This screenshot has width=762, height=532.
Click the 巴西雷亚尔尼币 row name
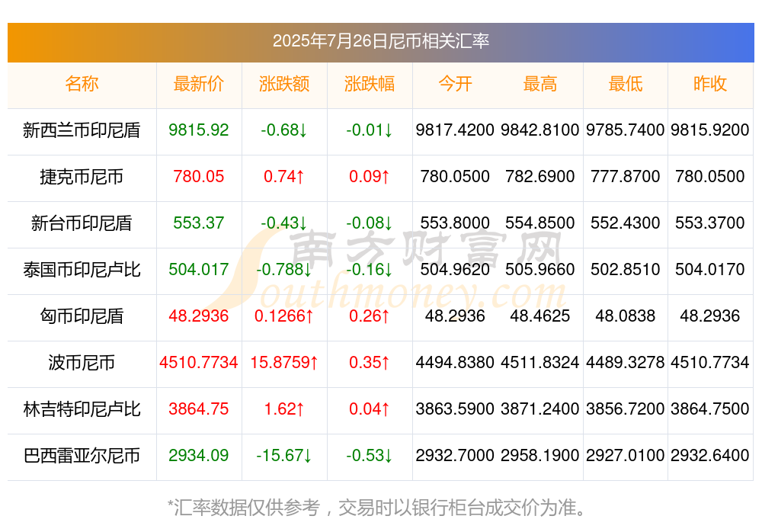click(x=82, y=456)
